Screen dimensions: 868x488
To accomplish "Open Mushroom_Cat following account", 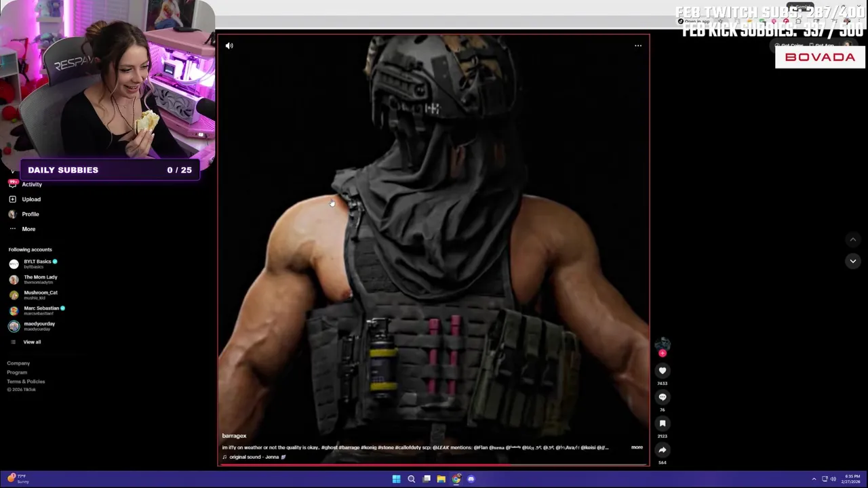I will point(34,295).
